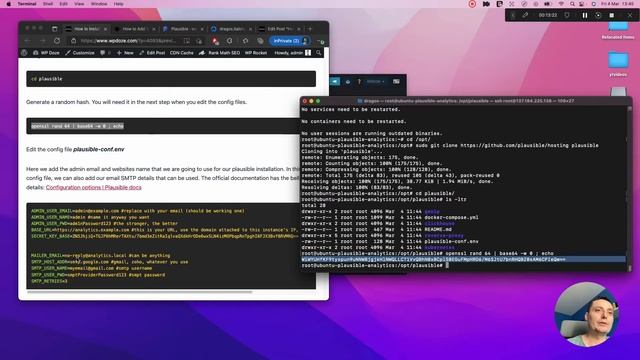Open the Shell menu
Viewport: 640px width, 360px height.
48,4
